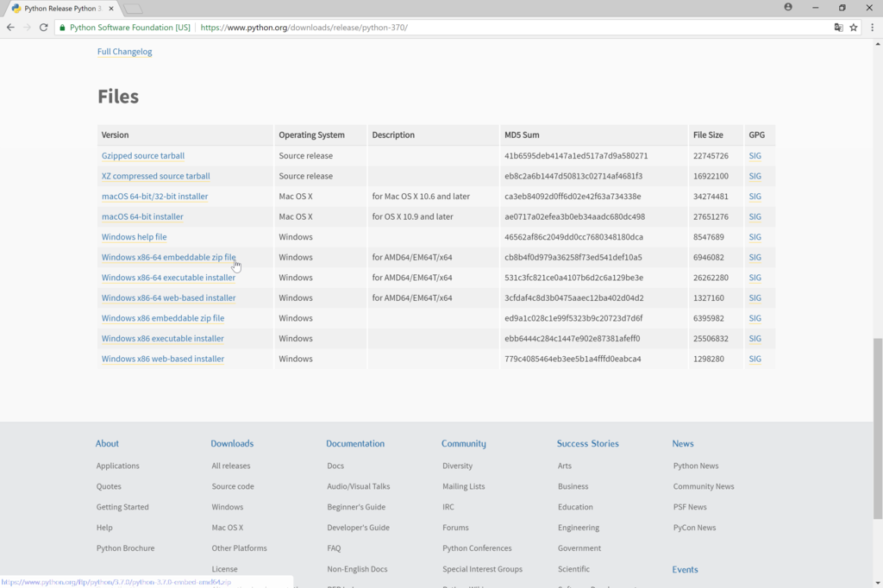The height and width of the screenshot is (588, 883).
Task: Open Other Platforms footer link
Action: pos(240,548)
